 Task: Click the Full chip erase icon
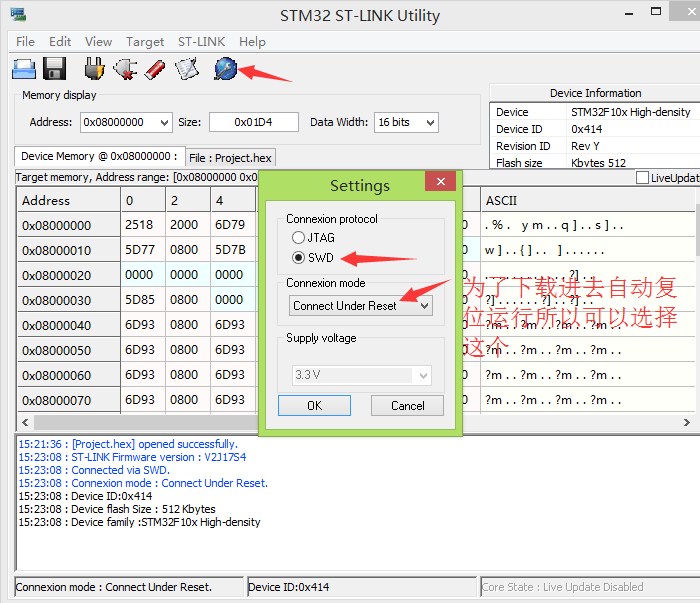pyautogui.click(x=154, y=69)
